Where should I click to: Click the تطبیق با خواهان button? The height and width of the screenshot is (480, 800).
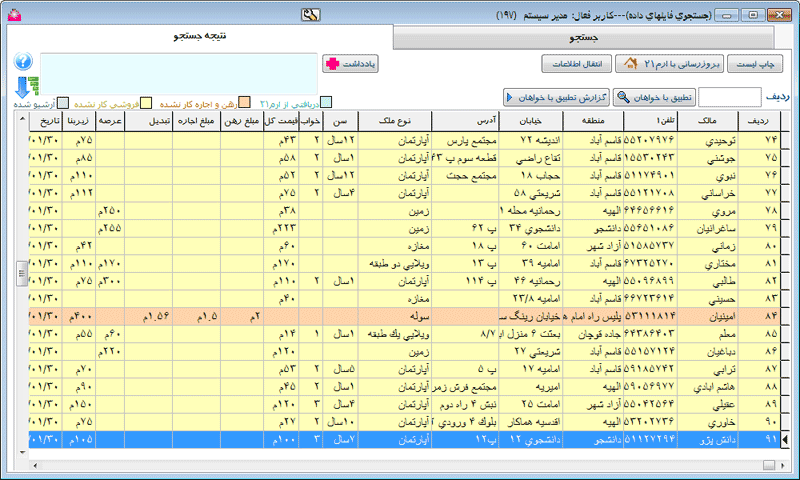pos(654,97)
